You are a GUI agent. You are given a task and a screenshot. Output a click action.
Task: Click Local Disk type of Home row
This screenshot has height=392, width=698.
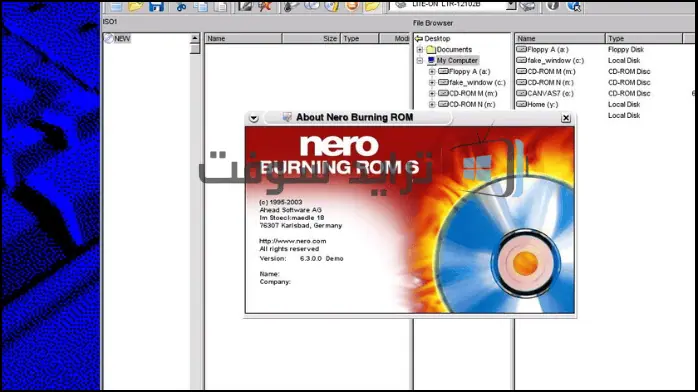point(624,104)
